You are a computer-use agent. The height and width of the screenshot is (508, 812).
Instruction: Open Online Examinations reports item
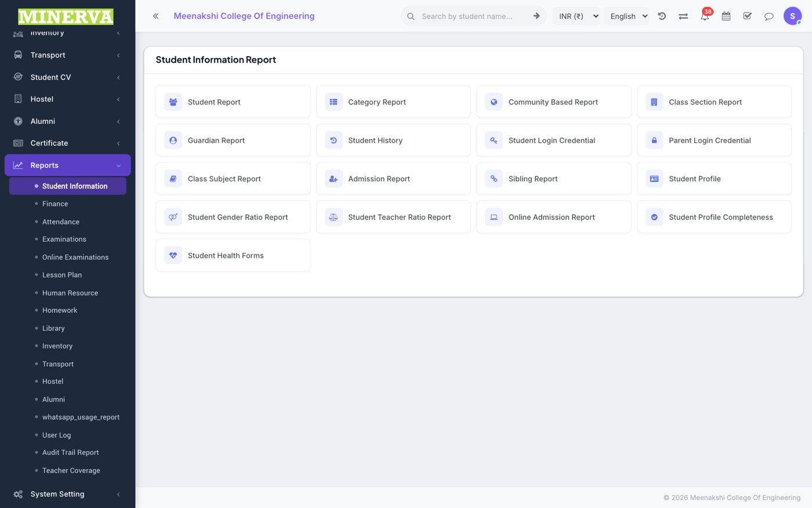pyautogui.click(x=75, y=257)
